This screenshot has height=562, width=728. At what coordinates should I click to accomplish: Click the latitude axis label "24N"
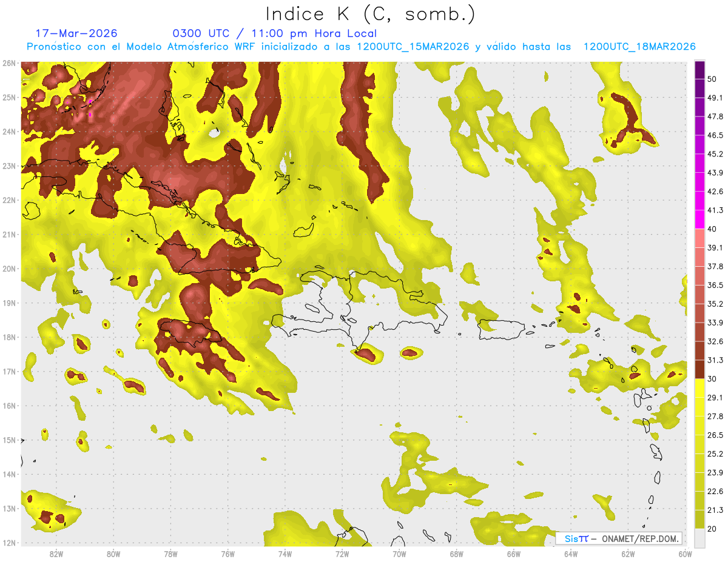click(9, 131)
